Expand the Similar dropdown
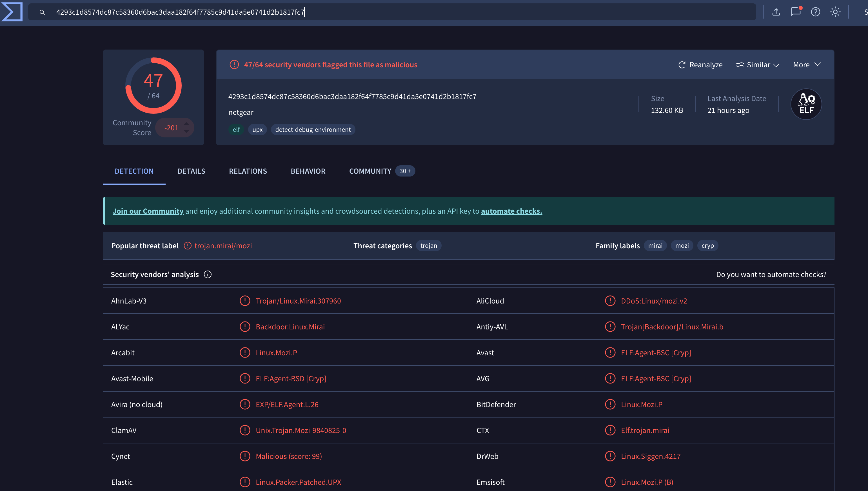Viewport: 868px width, 491px height. click(x=757, y=65)
